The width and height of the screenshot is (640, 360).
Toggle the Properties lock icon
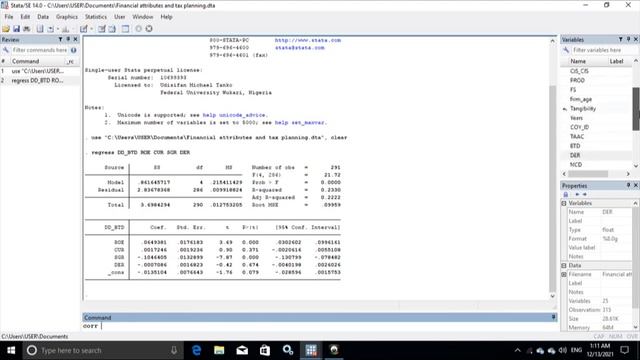(x=566, y=194)
